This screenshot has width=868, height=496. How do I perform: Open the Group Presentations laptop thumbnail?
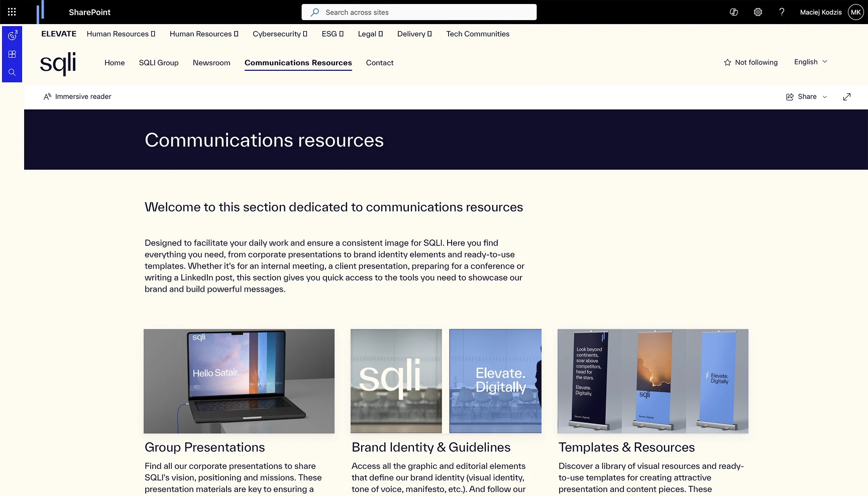tap(239, 381)
